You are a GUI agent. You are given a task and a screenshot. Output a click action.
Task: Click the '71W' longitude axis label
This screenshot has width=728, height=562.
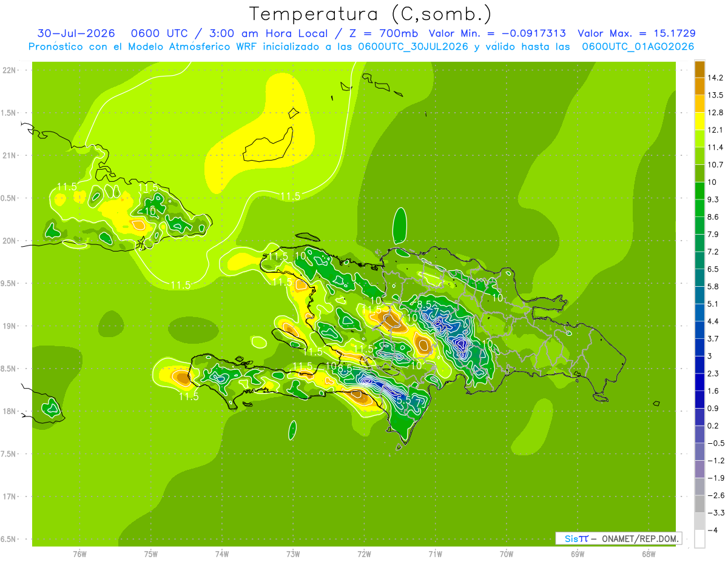pyautogui.click(x=435, y=554)
